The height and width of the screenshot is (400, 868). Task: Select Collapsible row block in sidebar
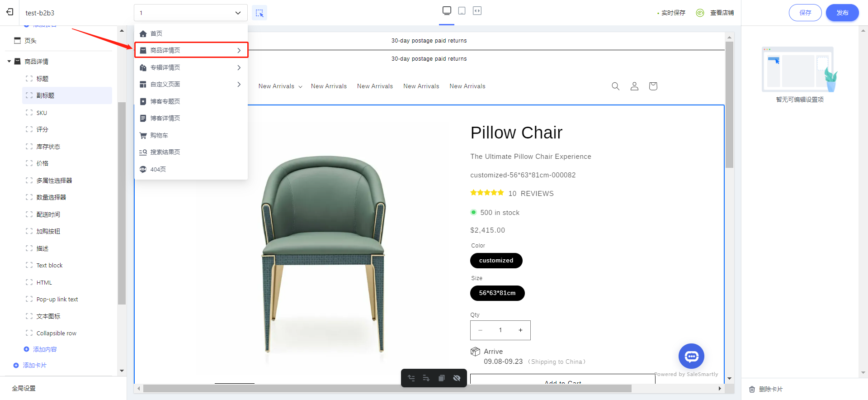coord(67,333)
